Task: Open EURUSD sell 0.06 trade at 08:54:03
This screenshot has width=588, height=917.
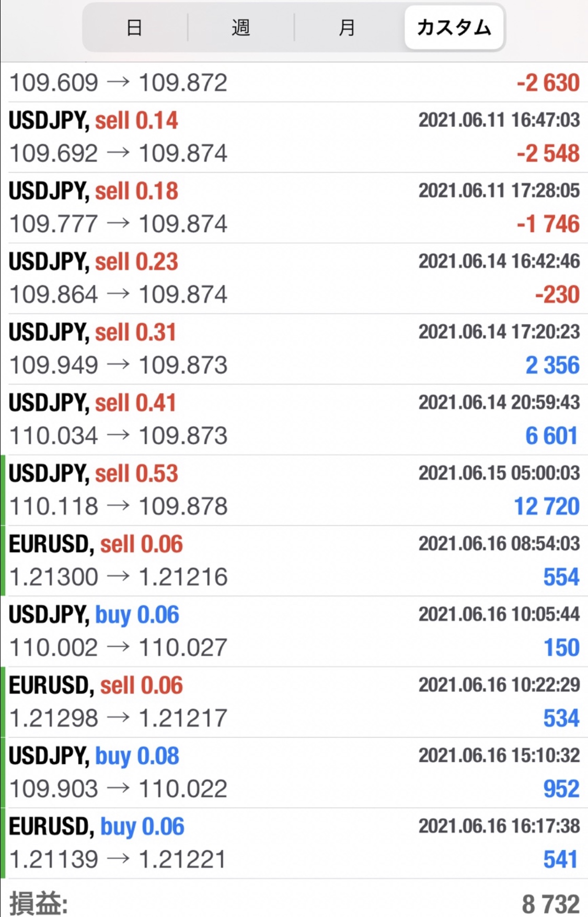Action: [x=294, y=561]
